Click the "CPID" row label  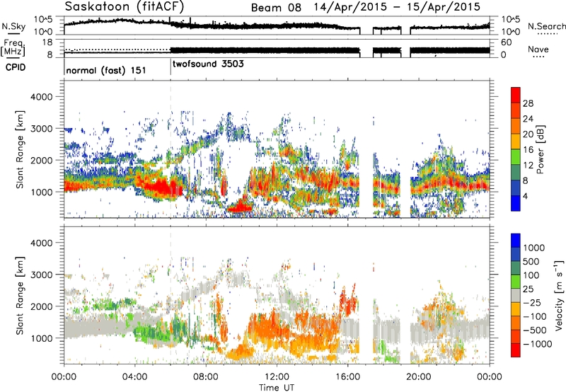tap(16, 67)
